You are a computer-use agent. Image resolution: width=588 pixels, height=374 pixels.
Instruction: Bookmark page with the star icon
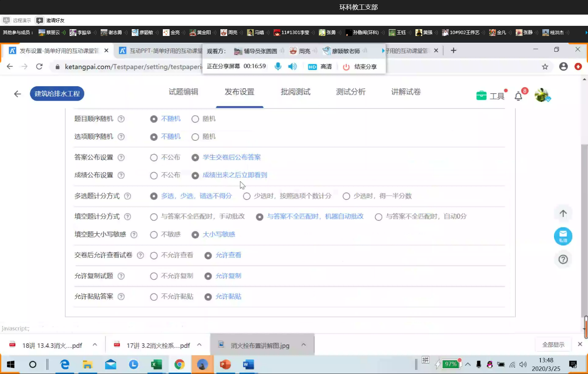tap(545, 67)
